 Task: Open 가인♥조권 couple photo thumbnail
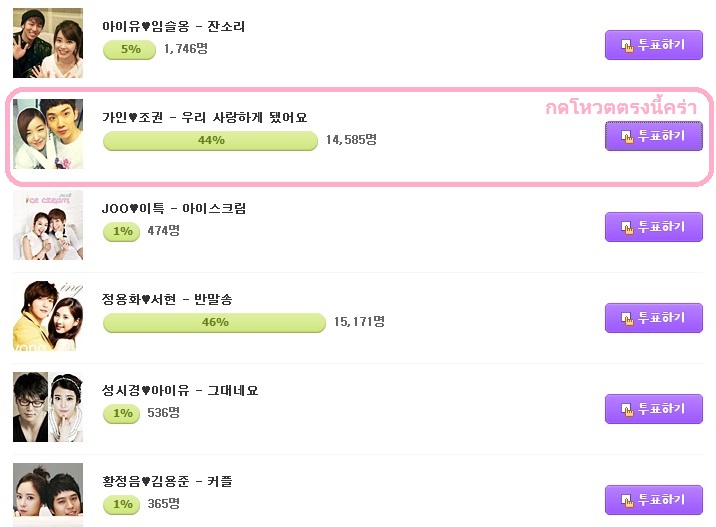(x=48, y=134)
